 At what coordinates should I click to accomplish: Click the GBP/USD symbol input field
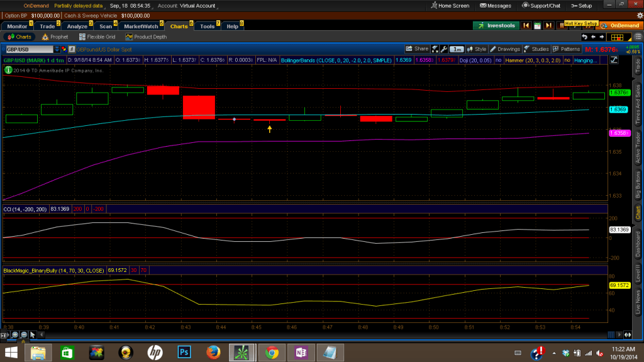coord(29,49)
